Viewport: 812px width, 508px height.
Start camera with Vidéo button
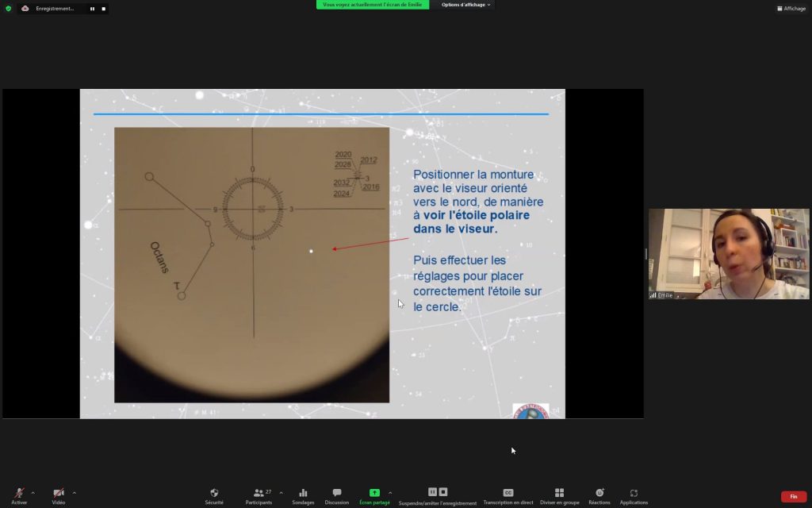(59, 496)
